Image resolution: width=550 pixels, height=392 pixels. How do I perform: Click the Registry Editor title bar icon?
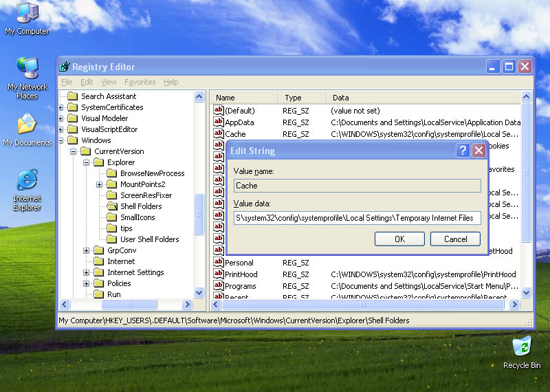(65, 66)
